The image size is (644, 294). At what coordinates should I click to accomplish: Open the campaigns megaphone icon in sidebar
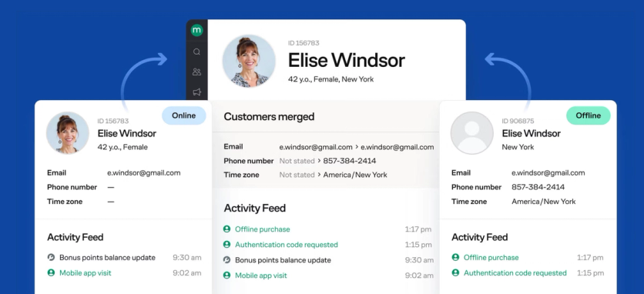pyautogui.click(x=196, y=92)
